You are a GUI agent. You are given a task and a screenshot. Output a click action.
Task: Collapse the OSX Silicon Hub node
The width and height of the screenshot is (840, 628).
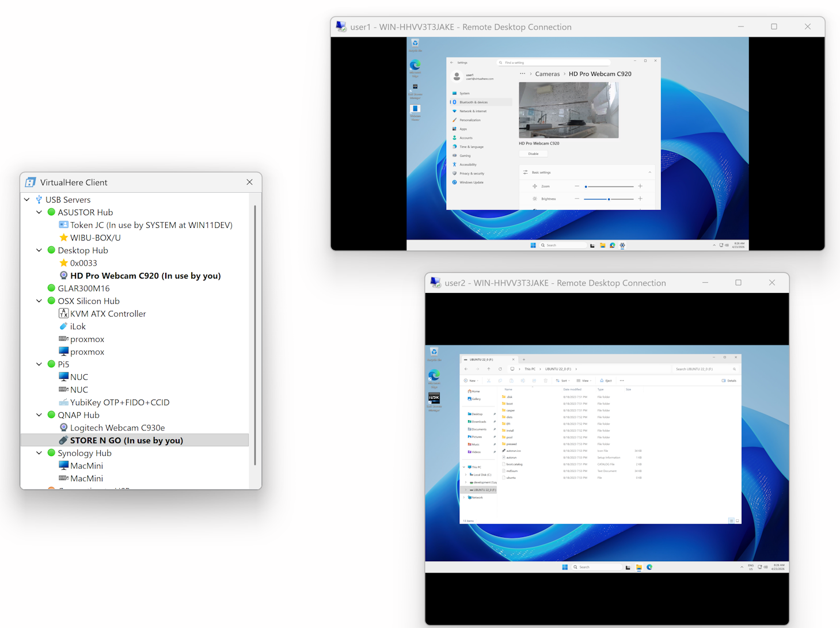click(x=39, y=301)
